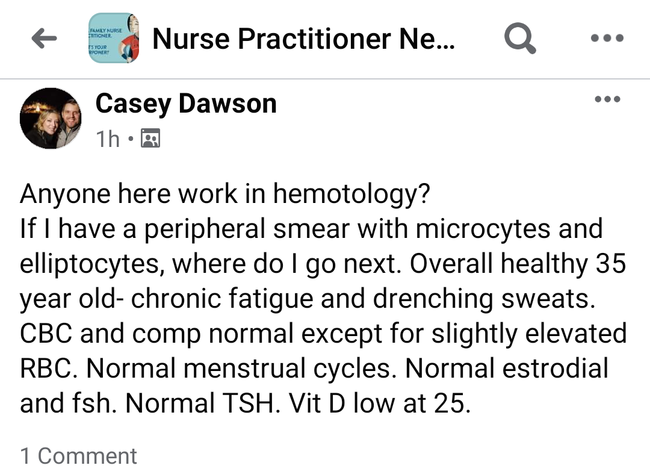Click the "1h" post timestamp
This screenshot has width=650, height=474.
tap(108, 139)
